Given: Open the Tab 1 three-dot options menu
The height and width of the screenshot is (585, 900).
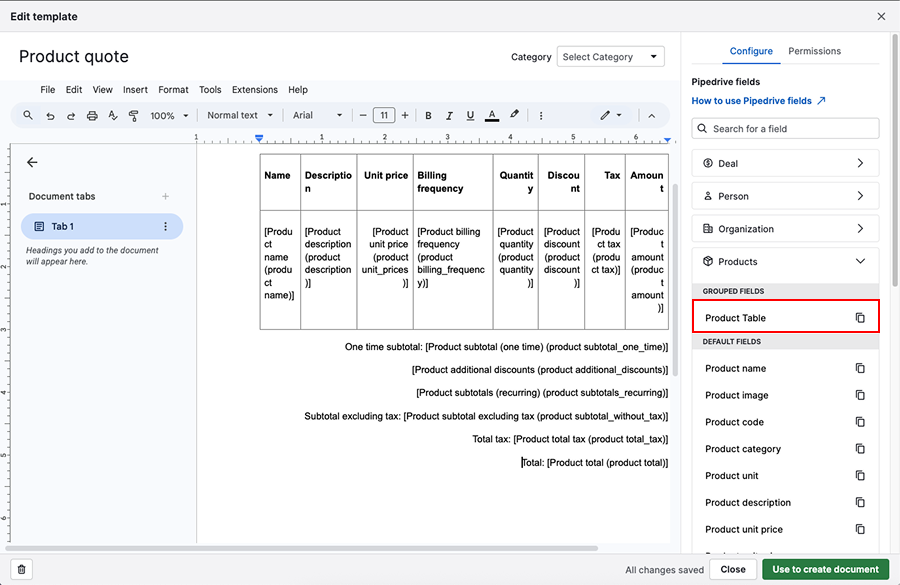Looking at the screenshot, I should pos(166,227).
